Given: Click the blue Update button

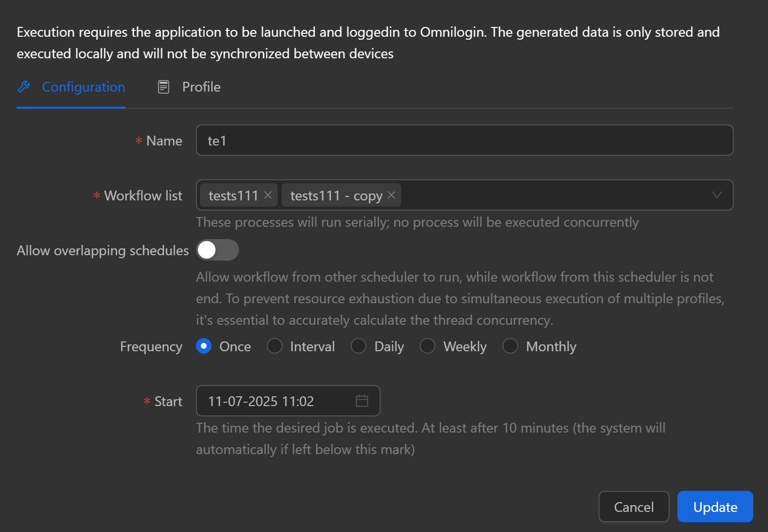Looking at the screenshot, I should (x=715, y=507).
